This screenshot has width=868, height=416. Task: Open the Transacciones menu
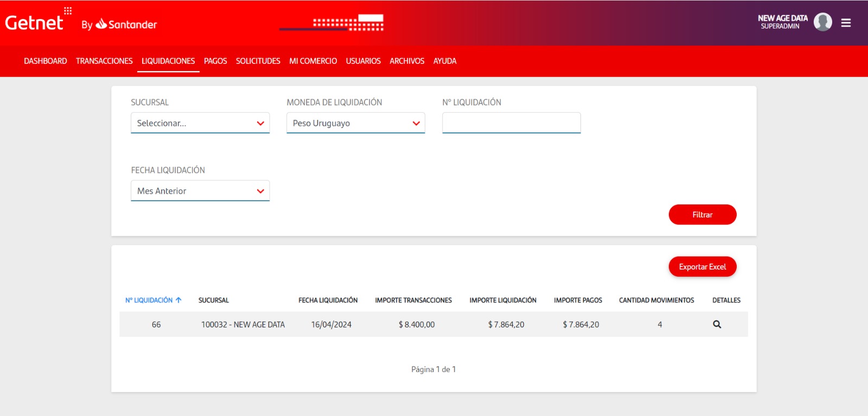(104, 61)
